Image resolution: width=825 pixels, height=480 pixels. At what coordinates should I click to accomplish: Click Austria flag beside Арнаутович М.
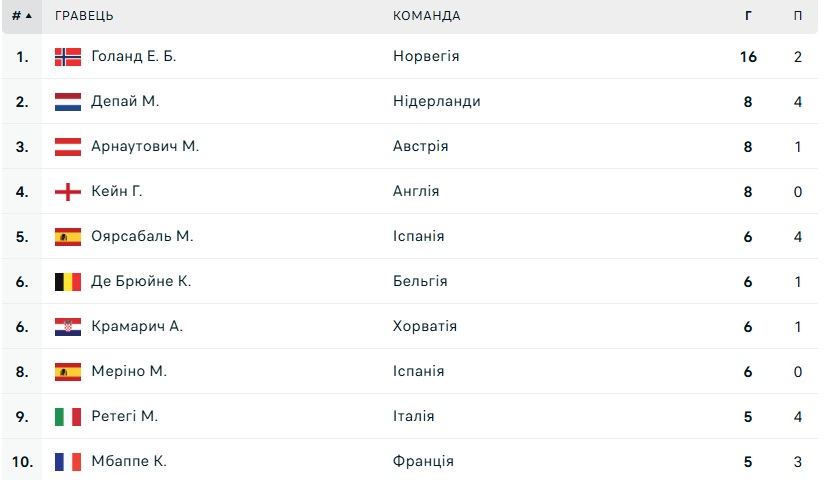pos(67,147)
